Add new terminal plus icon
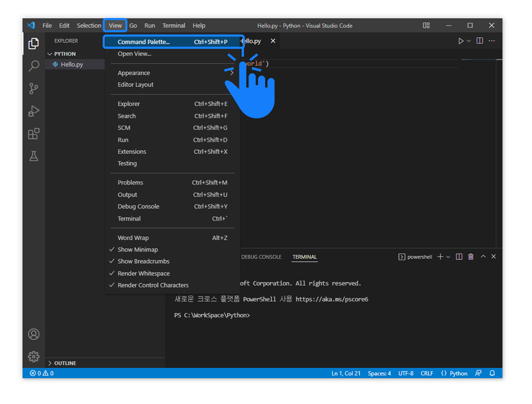This screenshot has height=404, width=532. 440,257
